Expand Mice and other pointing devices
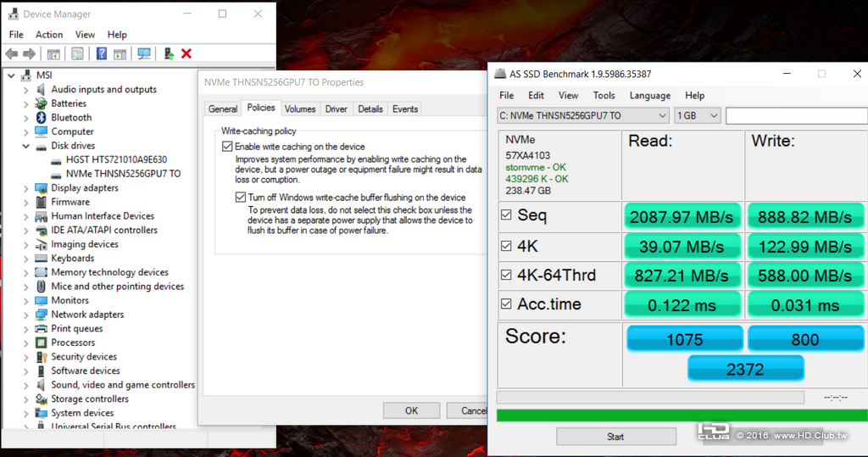Image resolution: width=868 pixels, height=457 pixels. 25,287
